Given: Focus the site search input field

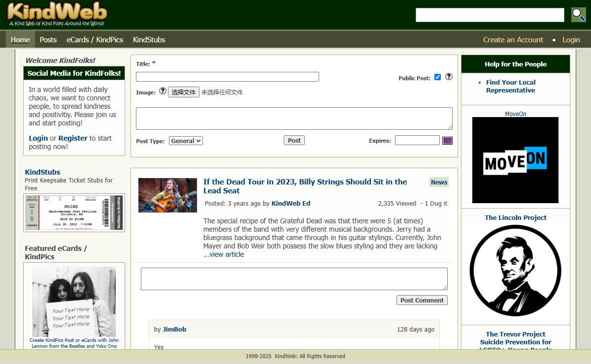Looking at the screenshot, I should pyautogui.click(x=490, y=15).
